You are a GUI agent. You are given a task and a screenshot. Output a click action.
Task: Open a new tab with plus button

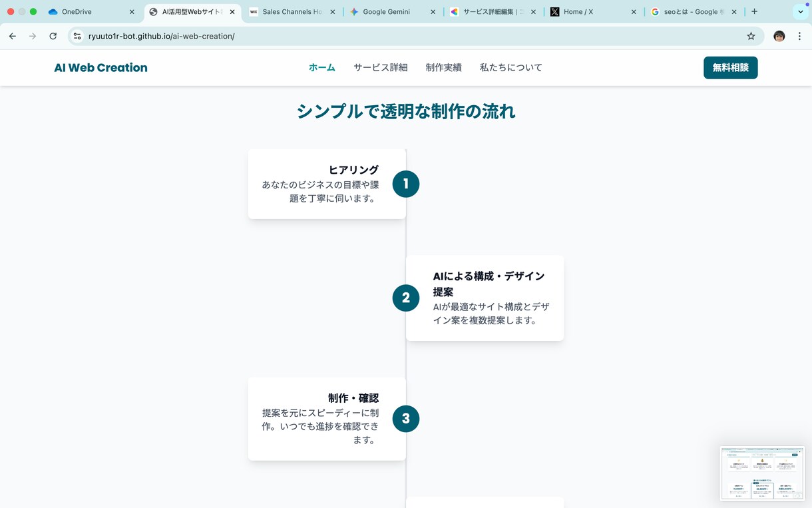pyautogui.click(x=754, y=11)
